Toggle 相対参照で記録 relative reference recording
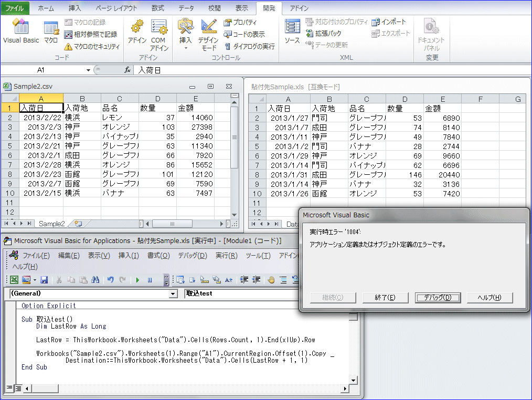Screen dimensions: 532x400 pos(91,34)
